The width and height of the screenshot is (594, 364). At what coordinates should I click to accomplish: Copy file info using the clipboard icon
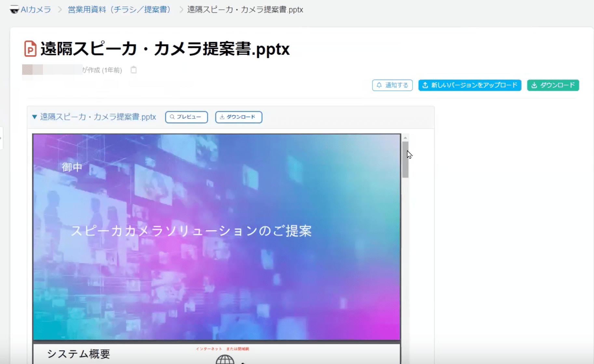pos(134,70)
